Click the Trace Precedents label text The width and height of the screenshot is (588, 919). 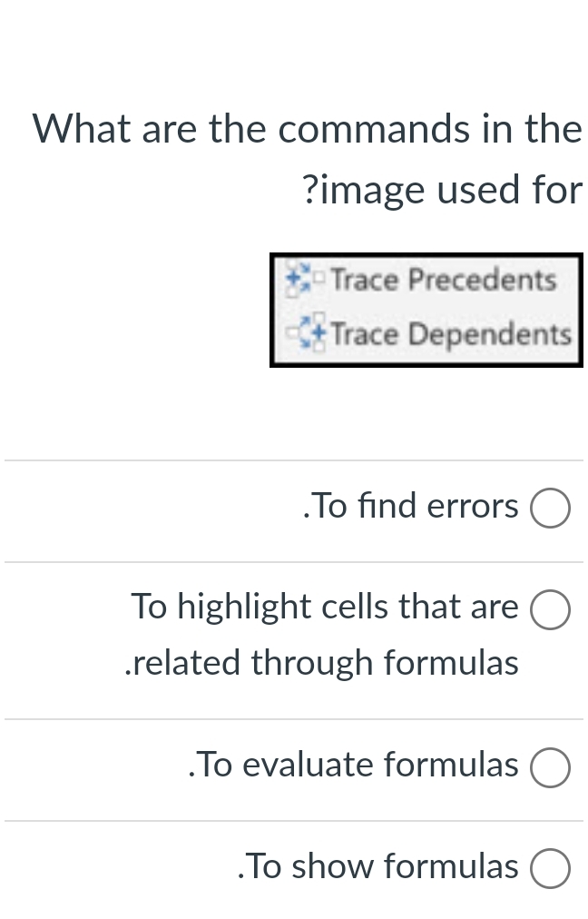click(x=442, y=280)
